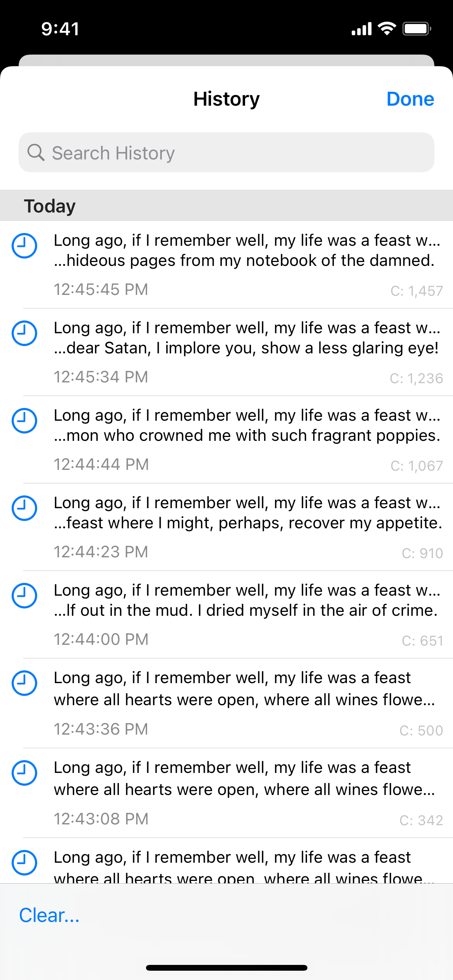Tap the Today section header
This screenshot has width=453, height=980.
coord(226,206)
